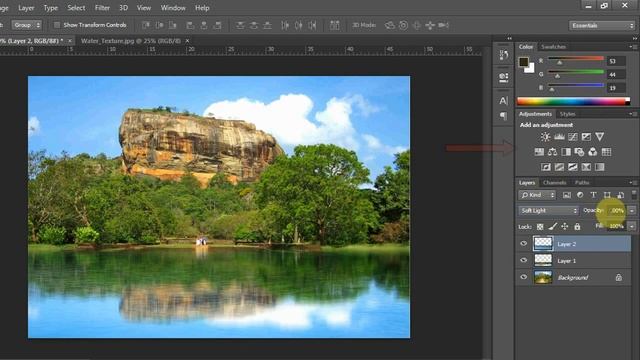The image size is (640, 360).
Task: Click Auto-Align Layers icon in options bar
Action: click(x=334, y=25)
